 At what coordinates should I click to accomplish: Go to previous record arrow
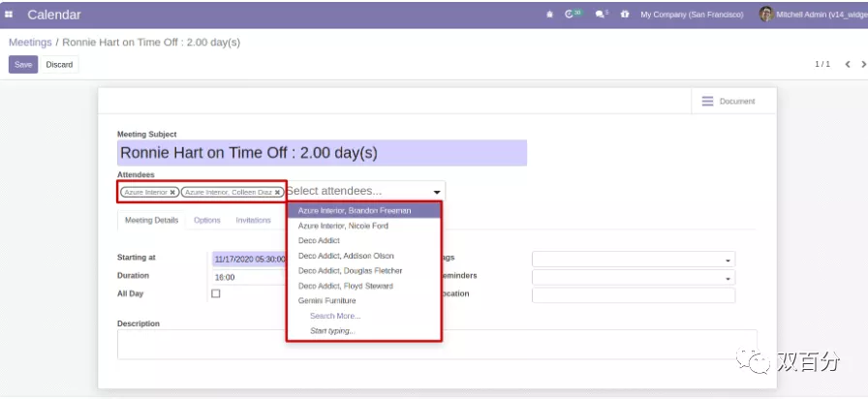click(x=847, y=64)
